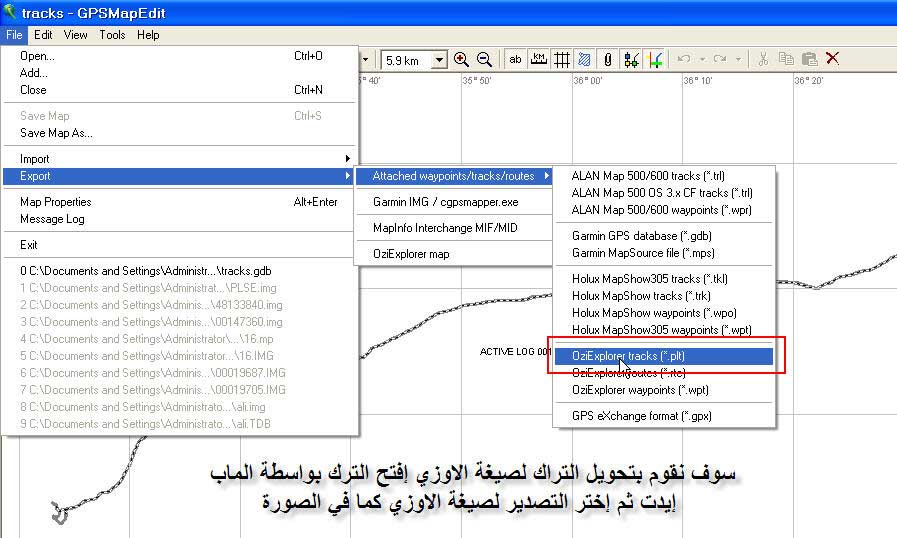Export as OziExplorer tracks (*.plt)
The height and width of the screenshot is (538, 897).
pyautogui.click(x=664, y=356)
